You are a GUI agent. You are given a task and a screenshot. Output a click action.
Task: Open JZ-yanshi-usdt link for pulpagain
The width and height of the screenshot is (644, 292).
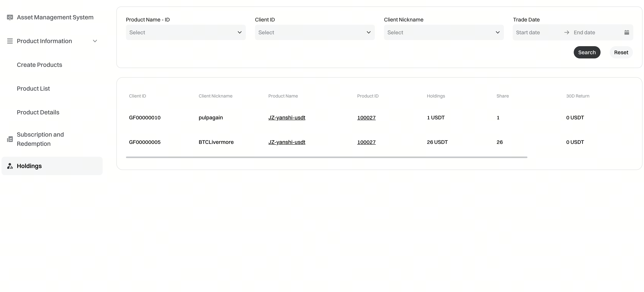coord(287,118)
